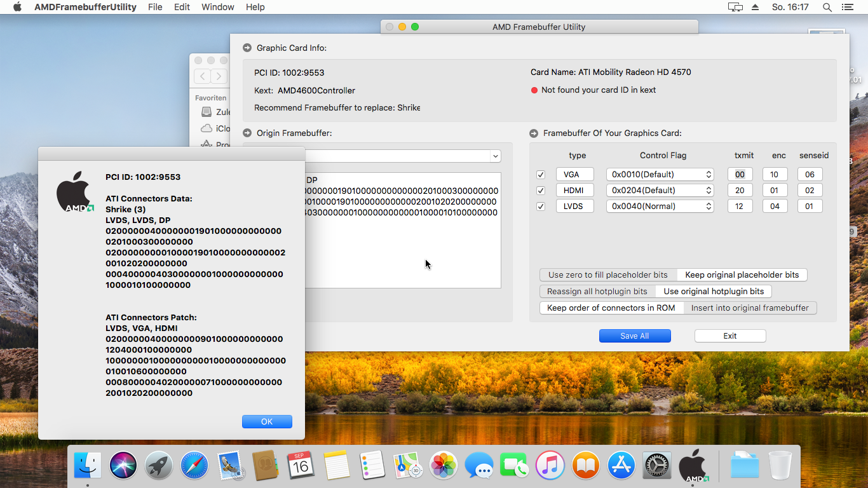Click AMD Framebuffer Utility dock icon
The image size is (868, 488).
[693, 465]
